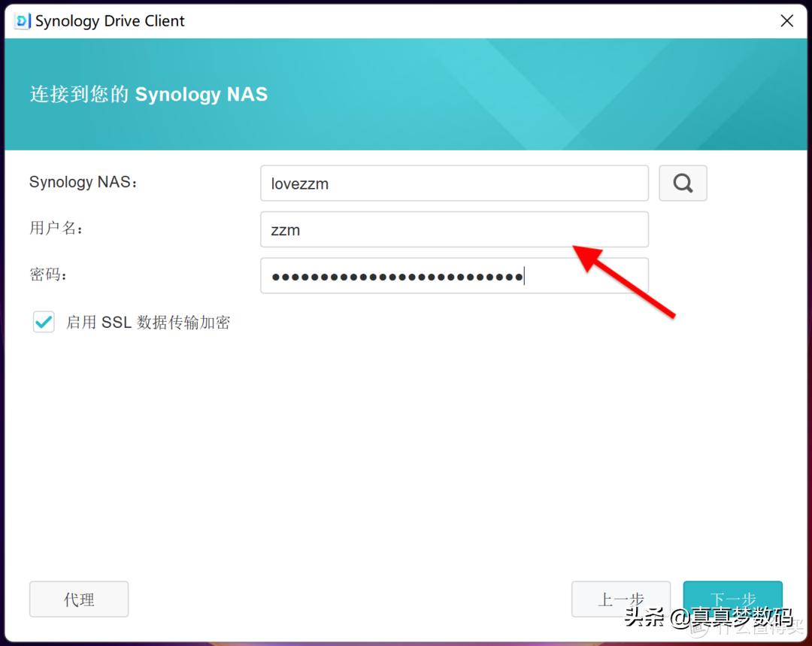Select the Synology NAS address field showing lovezzm
Viewport: 812px width, 646px height.
click(454, 183)
